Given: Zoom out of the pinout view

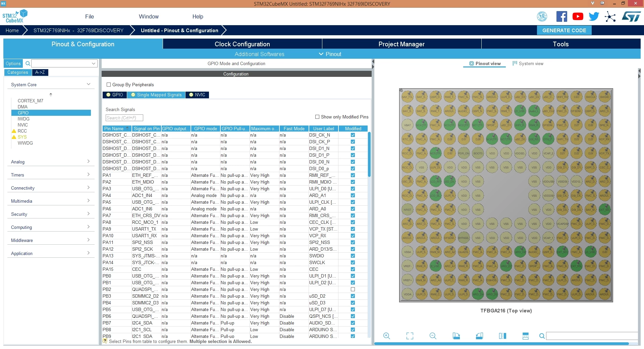Looking at the screenshot, I should coord(433,336).
